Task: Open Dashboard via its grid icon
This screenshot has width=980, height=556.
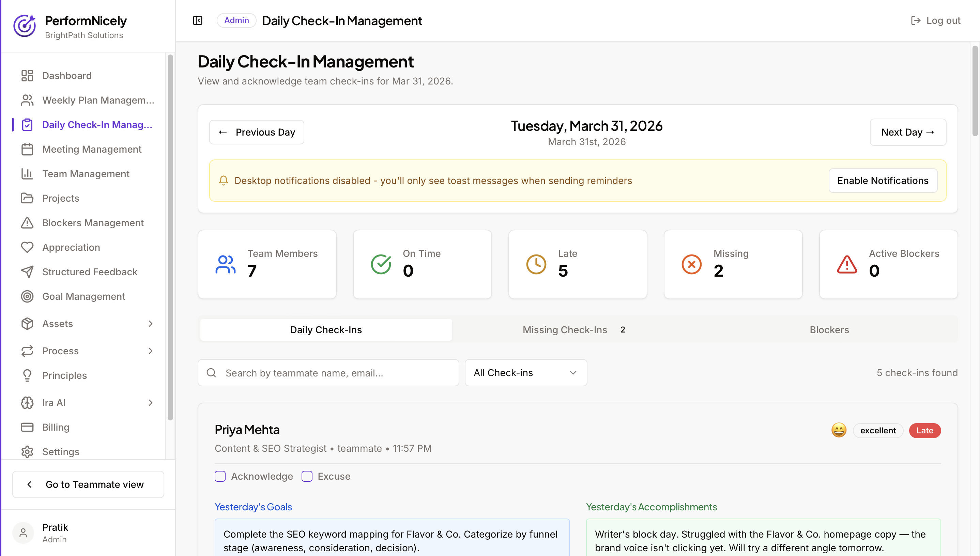Action: [27, 76]
